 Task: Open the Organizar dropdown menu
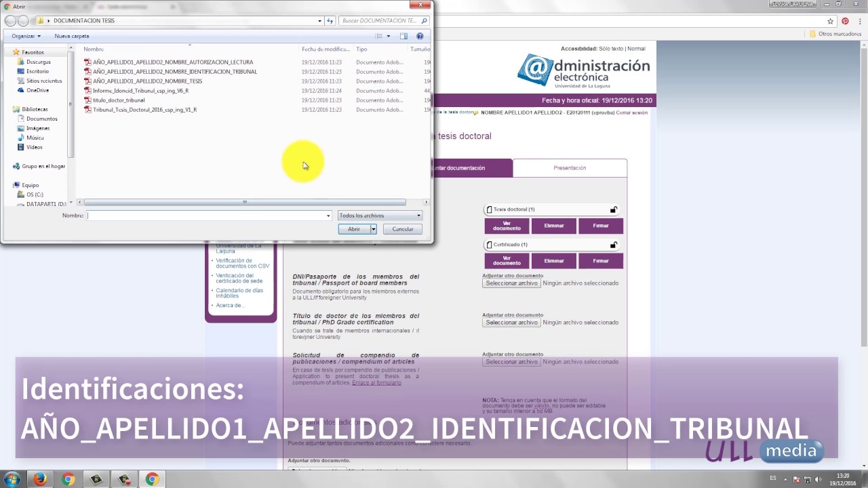click(26, 36)
